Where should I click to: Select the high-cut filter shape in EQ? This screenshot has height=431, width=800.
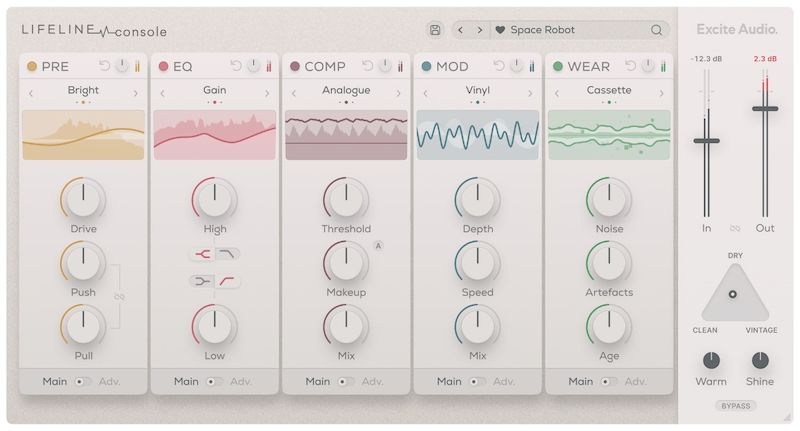click(x=228, y=254)
